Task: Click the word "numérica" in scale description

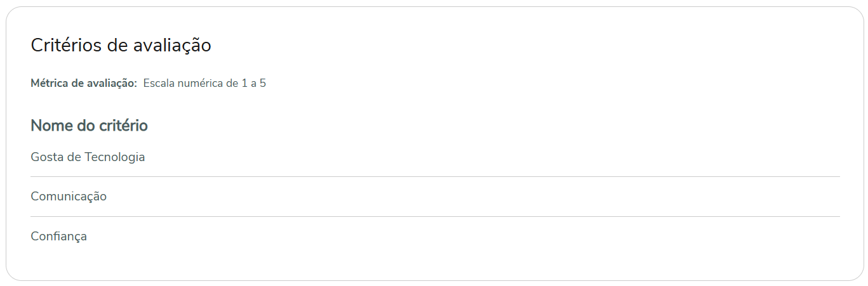Action: (x=199, y=83)
